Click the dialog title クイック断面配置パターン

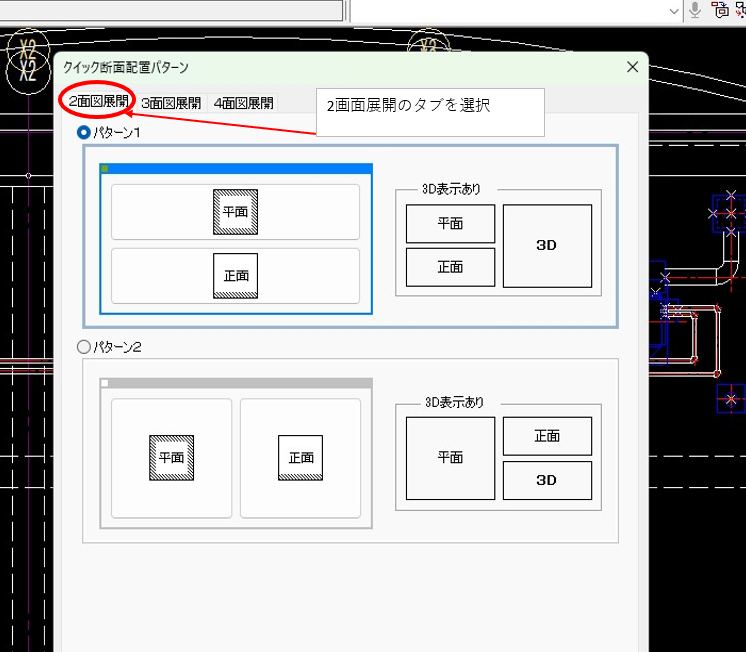[126, 68]
